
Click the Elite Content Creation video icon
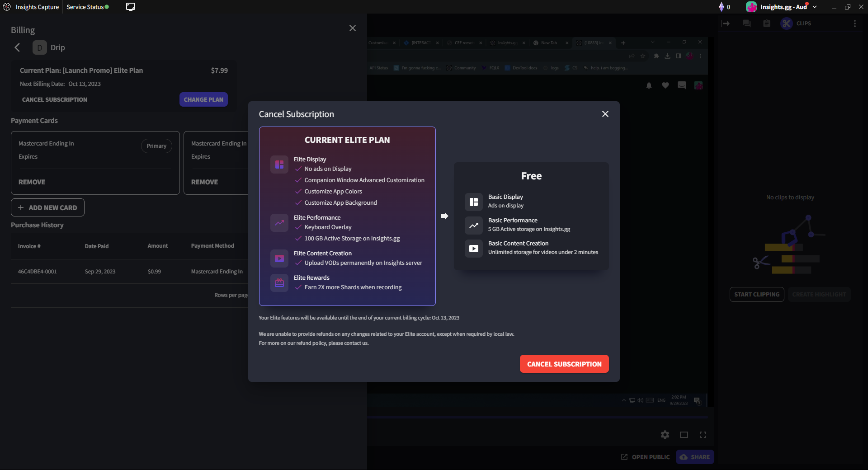pos(279,258)
